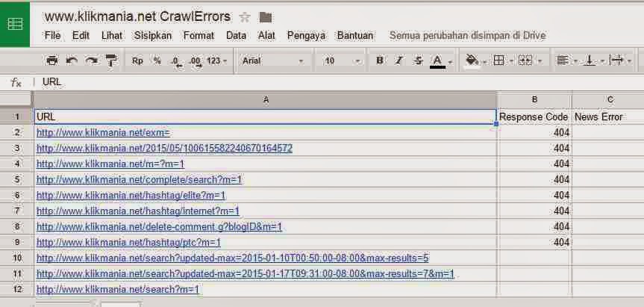Open the Data menu
Viewport: 644px width, 307px height.
236,36
